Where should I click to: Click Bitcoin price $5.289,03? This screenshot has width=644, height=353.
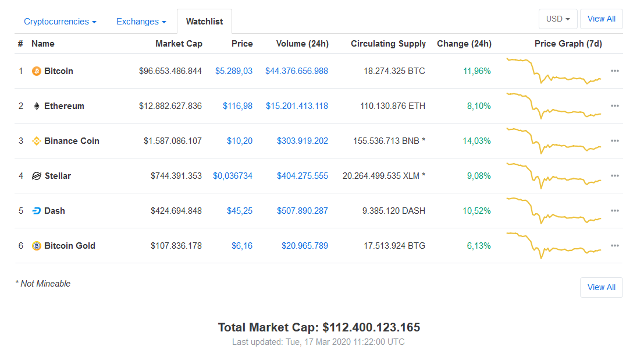[234, 70]
